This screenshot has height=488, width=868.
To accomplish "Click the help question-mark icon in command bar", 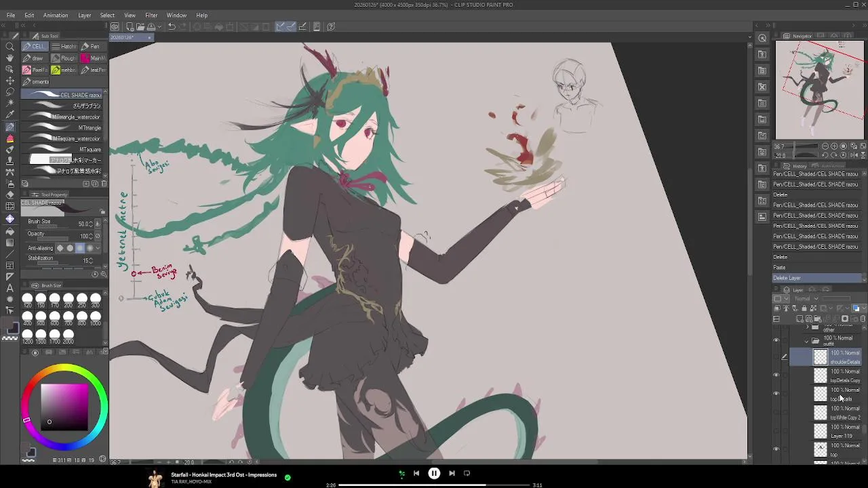I will pos(331,26).
